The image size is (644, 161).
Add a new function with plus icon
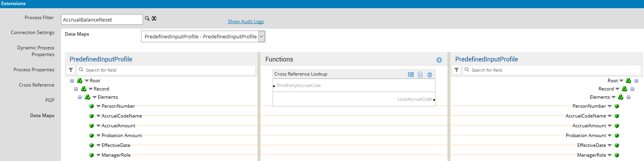[x=439, y=60]
